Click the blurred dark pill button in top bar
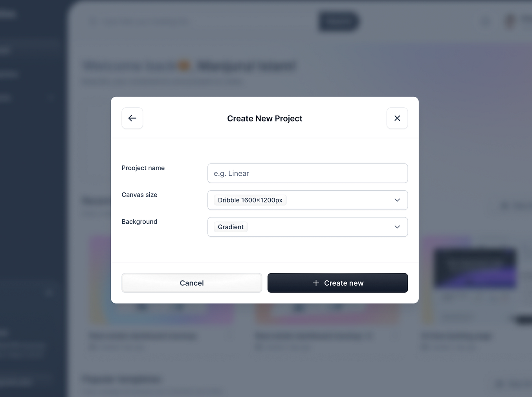This screenshot has width=532, height=397. tap(338, 22)
